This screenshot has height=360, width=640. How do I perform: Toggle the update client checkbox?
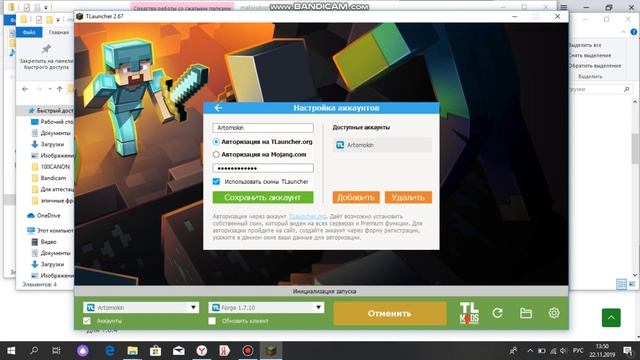(212, 321)
